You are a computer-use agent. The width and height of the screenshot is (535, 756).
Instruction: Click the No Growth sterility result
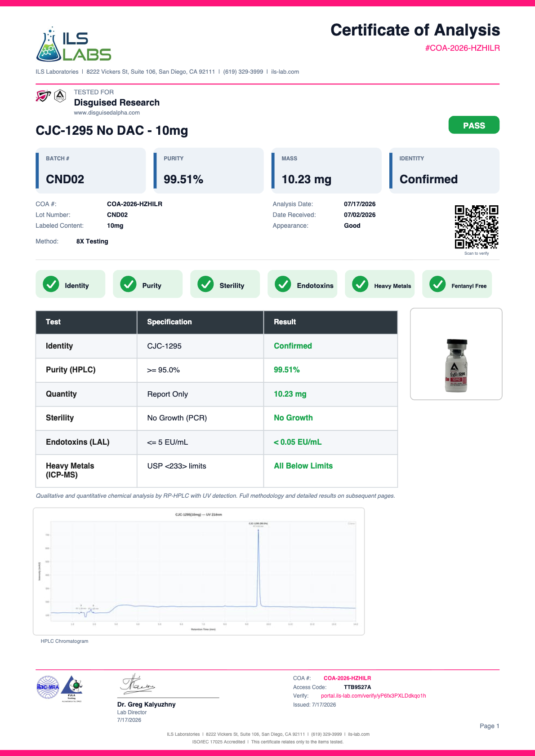click(293, 418)
